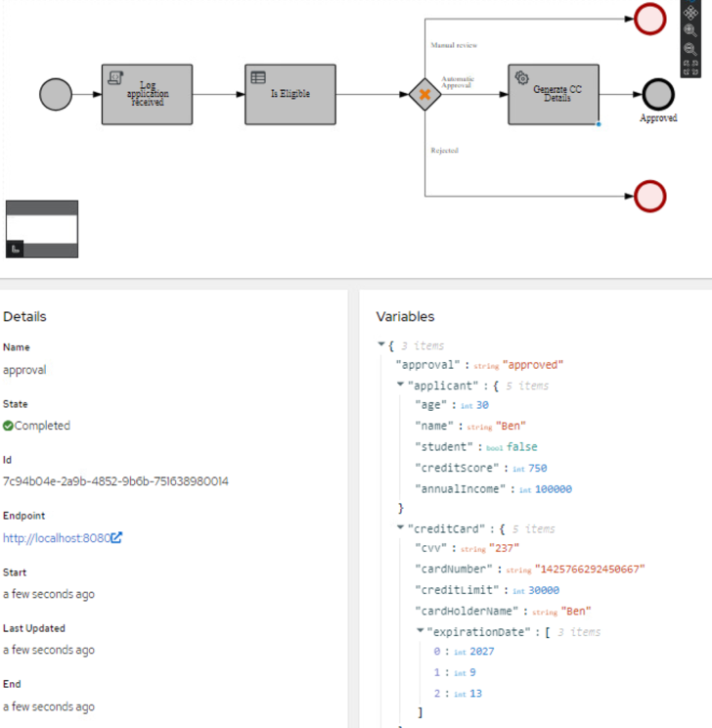
Task: Click the creditScore value 750
Action: click(x=538, y=468)
